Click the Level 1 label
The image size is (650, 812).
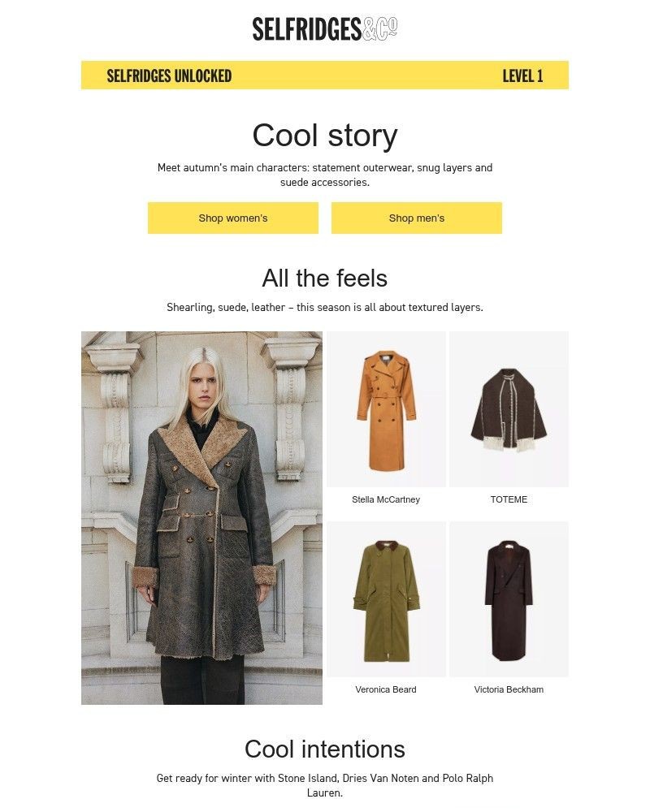(522, 76)
